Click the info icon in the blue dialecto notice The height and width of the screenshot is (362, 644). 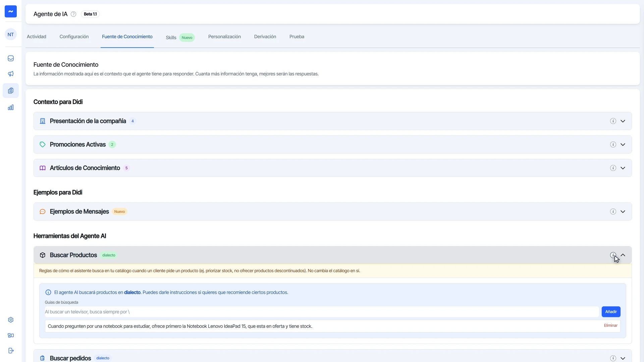48,292
